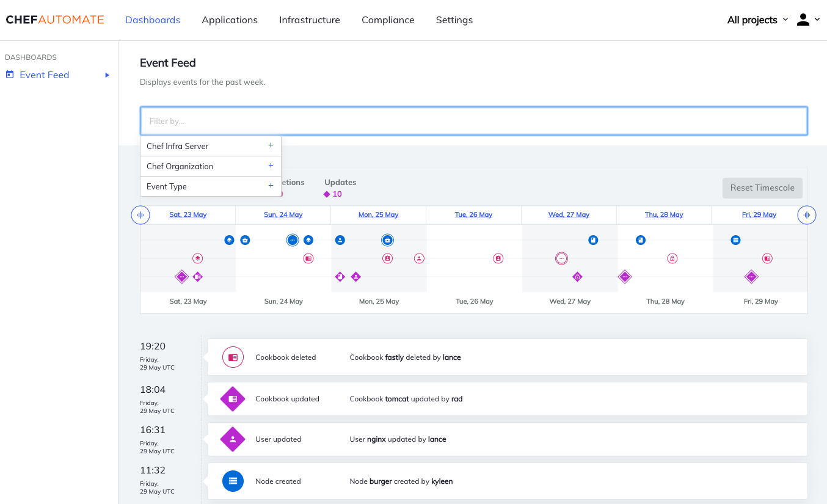
Task: Click the left timeline navigation arrow icon
Action: [140, 215]
